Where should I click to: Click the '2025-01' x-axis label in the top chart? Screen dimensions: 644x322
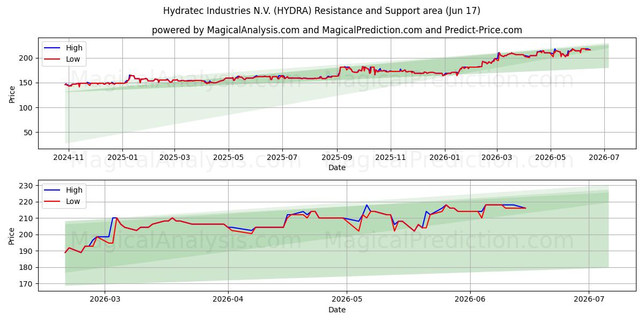click(122, 158)
